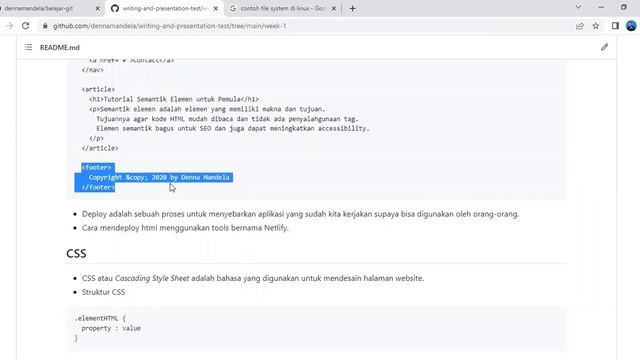Click the h1 Tutorial Semantik Elemen line
The width and height of the screenshot is (640, 360).
[174, 99]
